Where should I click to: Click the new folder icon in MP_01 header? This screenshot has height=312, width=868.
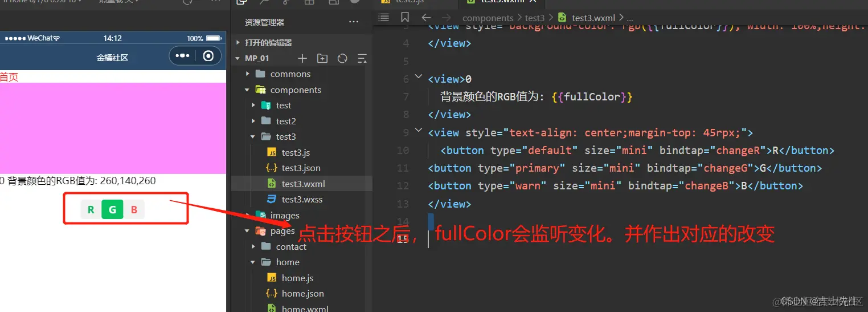click(322, 58)
